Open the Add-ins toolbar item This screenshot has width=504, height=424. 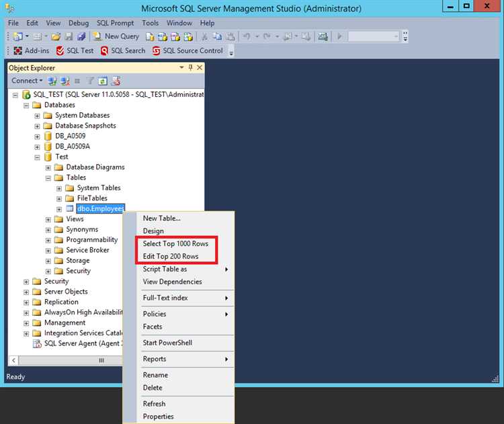32,50
